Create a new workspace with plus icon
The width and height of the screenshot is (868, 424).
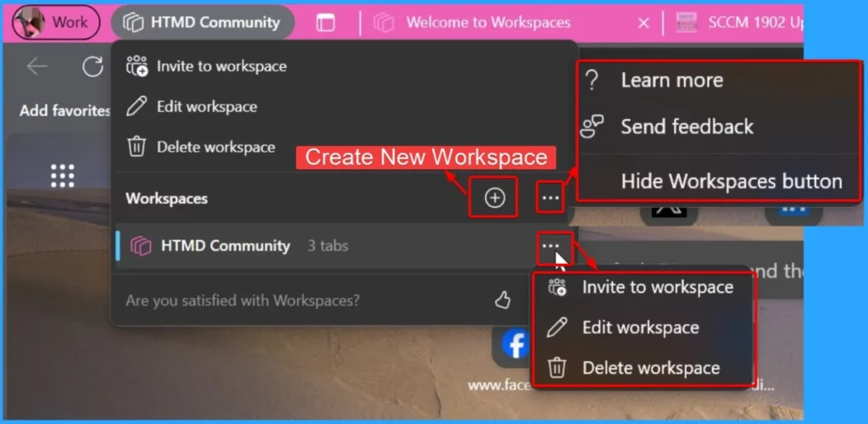click(494, 198)
